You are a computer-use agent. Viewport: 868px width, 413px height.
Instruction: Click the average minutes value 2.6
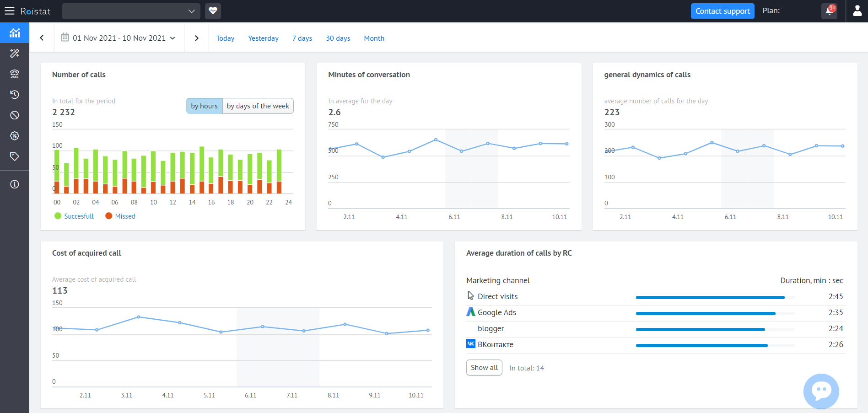(x=334, y=112)
